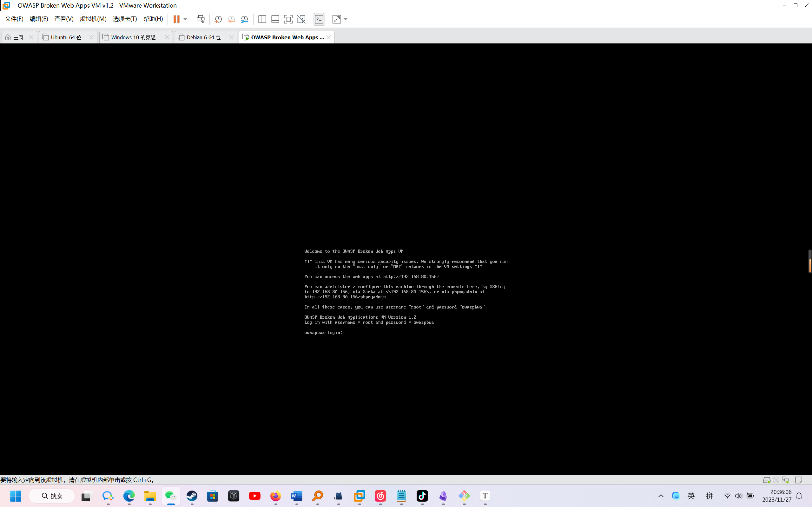Toggle the library sidebar panel view
This screenshot has height=507, width=812.
[262, 19]
